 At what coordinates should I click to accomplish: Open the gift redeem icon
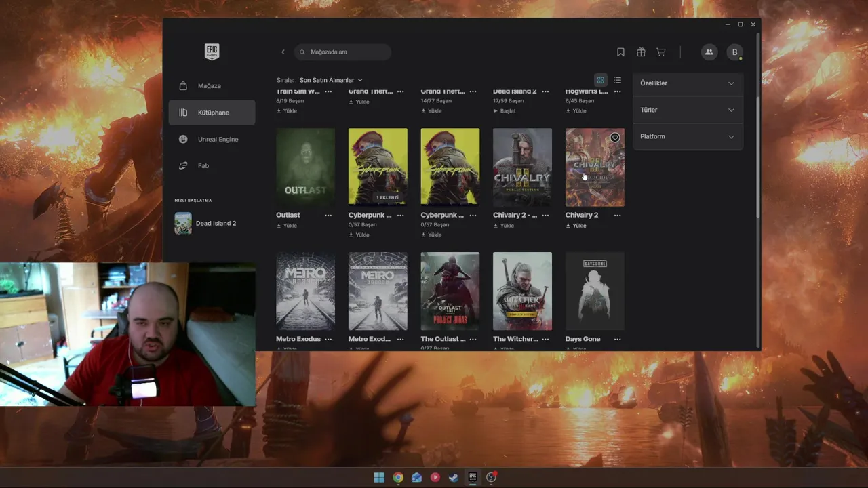click(641, 52)
